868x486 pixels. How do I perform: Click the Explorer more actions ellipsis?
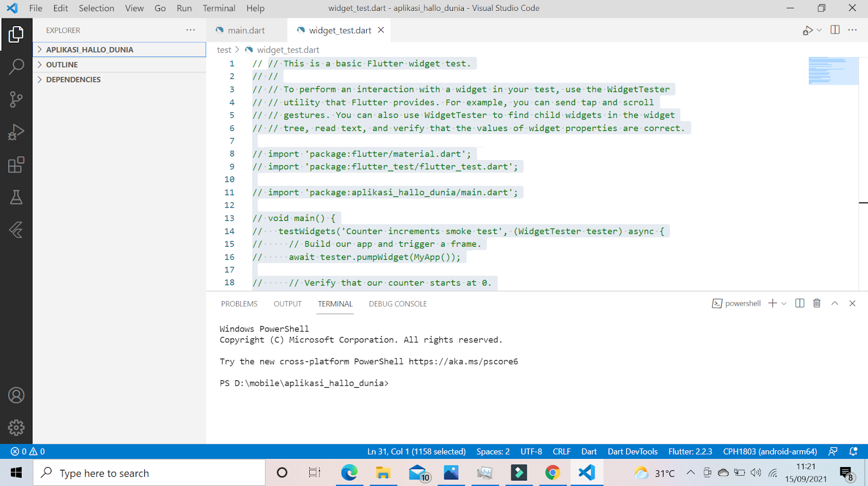[190, 30]
